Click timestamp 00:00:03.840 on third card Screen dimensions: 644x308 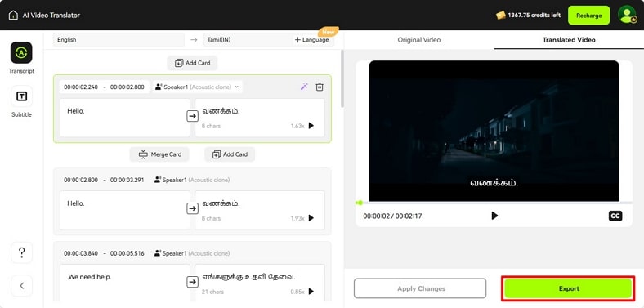[x=81, y=253]
